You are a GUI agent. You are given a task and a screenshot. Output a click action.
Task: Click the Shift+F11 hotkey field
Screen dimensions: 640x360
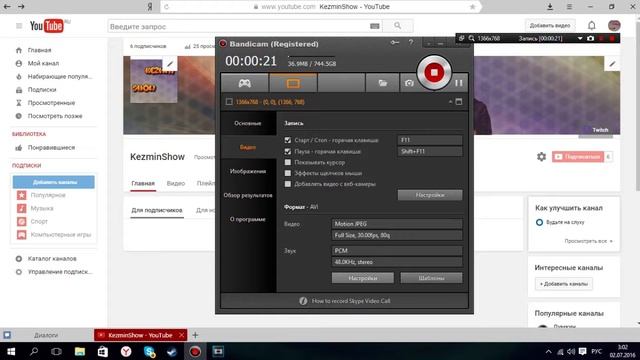[x=430, y=151]
